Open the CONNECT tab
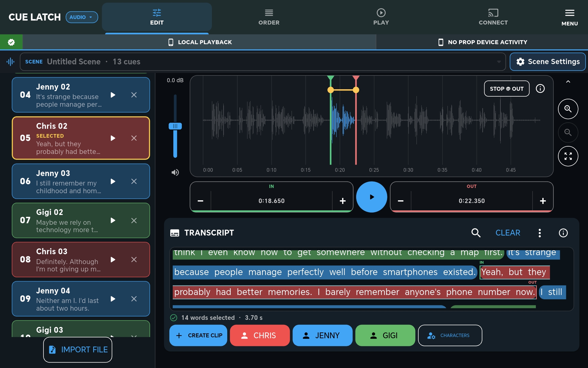The height and width of the screenshot is (368, 588). point(493,17)
